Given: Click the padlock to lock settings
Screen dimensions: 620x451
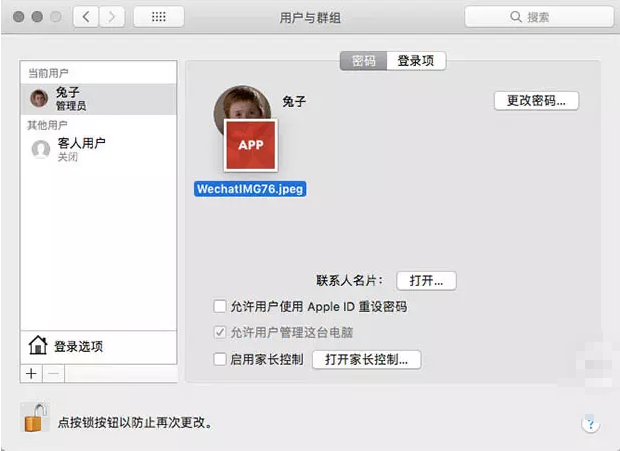Looking at the screenshot, I should click(35, 418).
